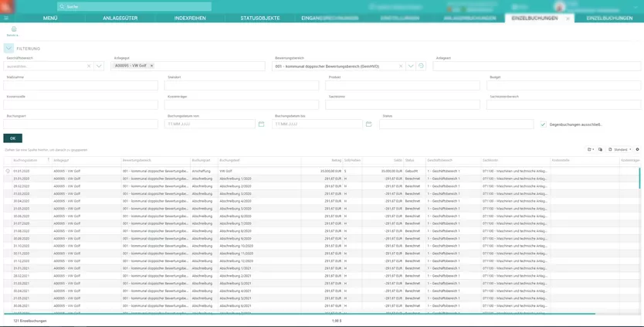This screenshot has height=327, width=644.
Task: Click the Sachkonto filter field
Action: pos(402,104)
